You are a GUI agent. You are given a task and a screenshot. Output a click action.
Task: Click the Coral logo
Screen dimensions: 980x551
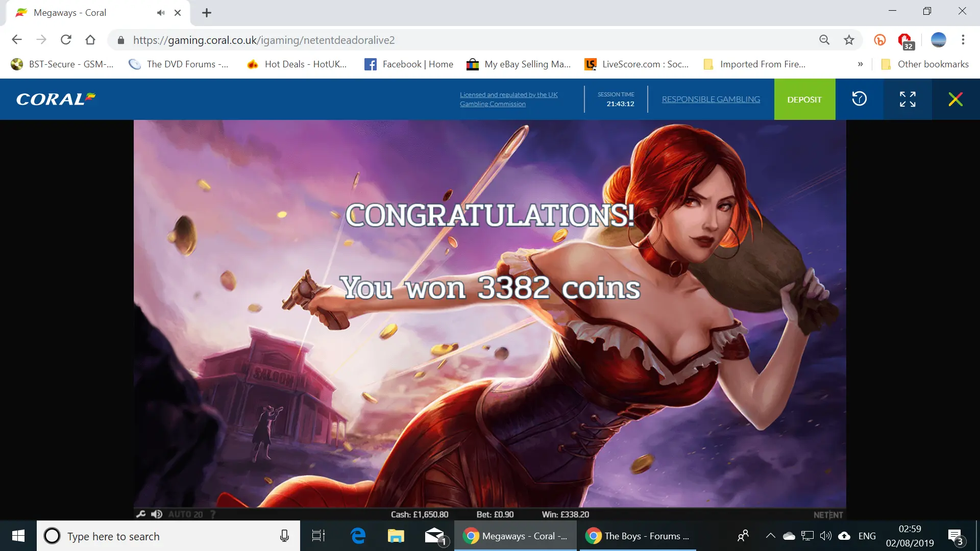[x=56, y=99]
